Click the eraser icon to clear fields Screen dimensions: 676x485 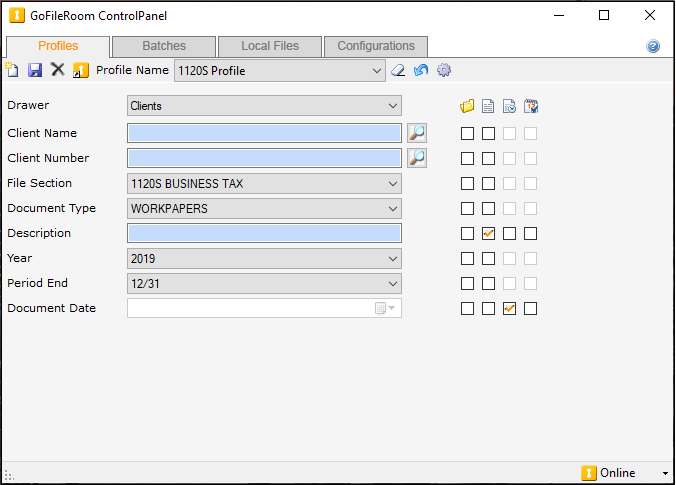click(398, 70)
